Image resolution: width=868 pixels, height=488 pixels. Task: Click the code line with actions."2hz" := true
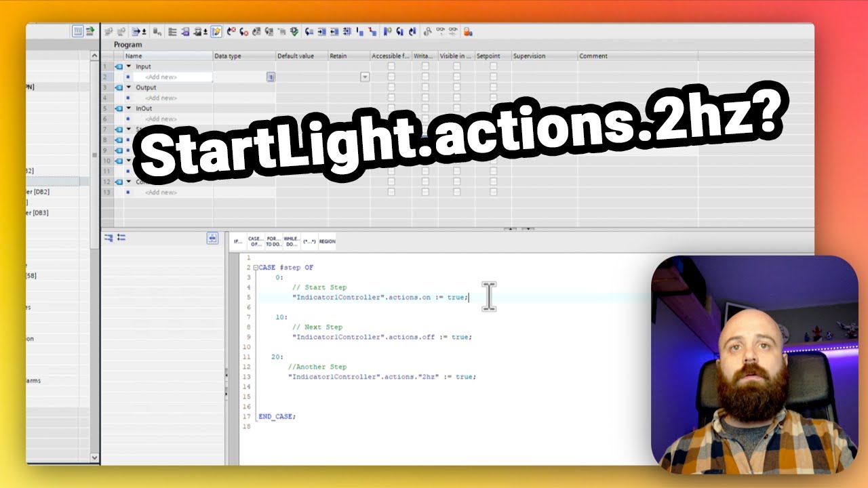(x=382, y=376)
